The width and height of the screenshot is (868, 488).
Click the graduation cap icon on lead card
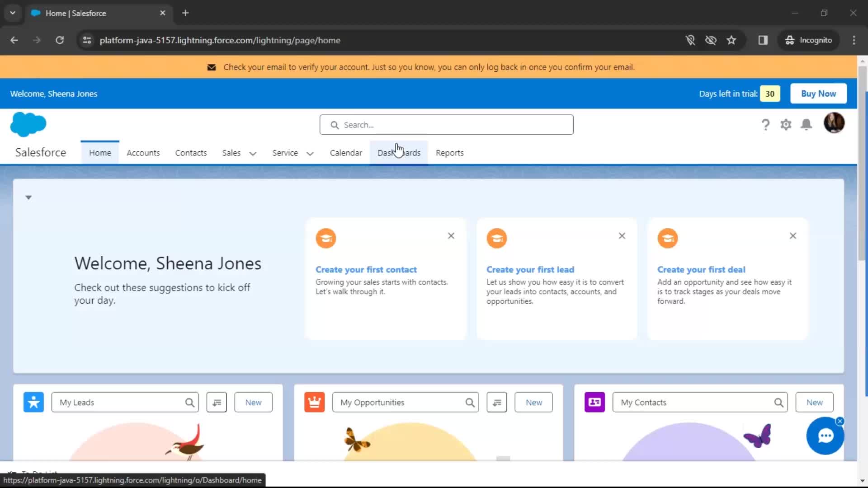[x=497, y=238]
